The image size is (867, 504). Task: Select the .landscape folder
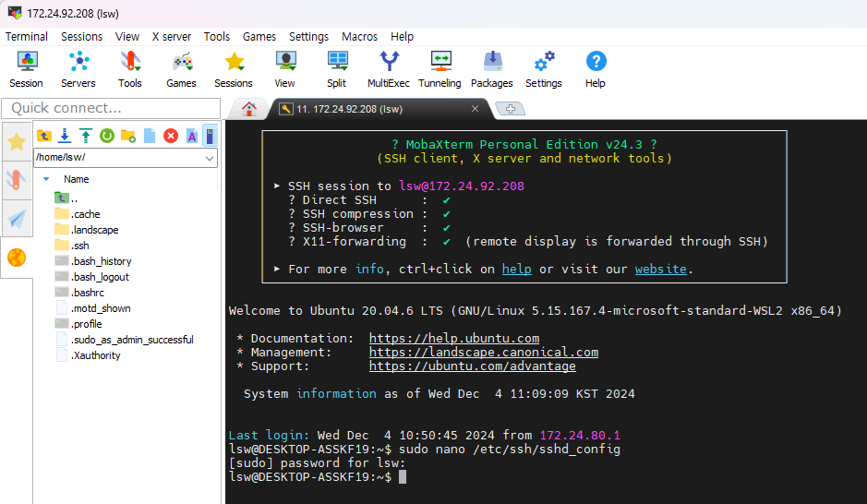[87, 229]
